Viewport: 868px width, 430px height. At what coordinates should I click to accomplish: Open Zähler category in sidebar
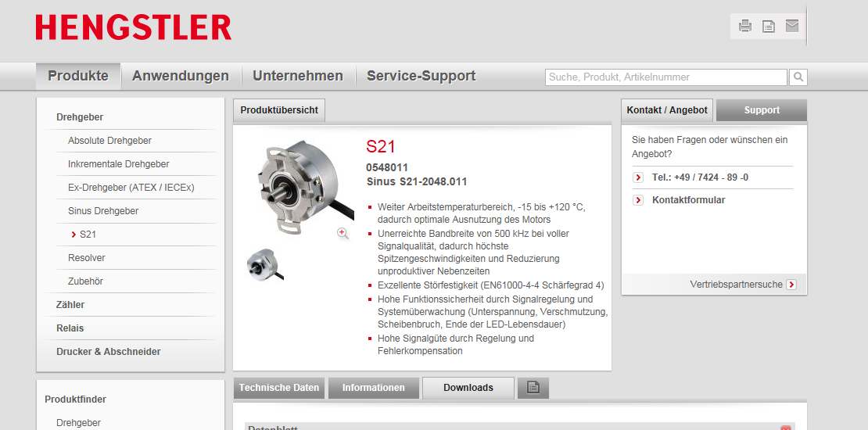(70, 305)
